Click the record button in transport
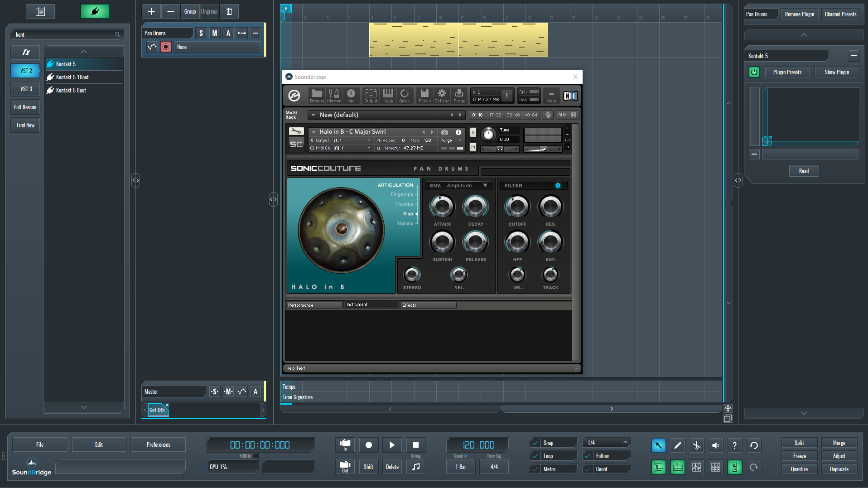Screen dimensions: 868x488 point(368,445)
